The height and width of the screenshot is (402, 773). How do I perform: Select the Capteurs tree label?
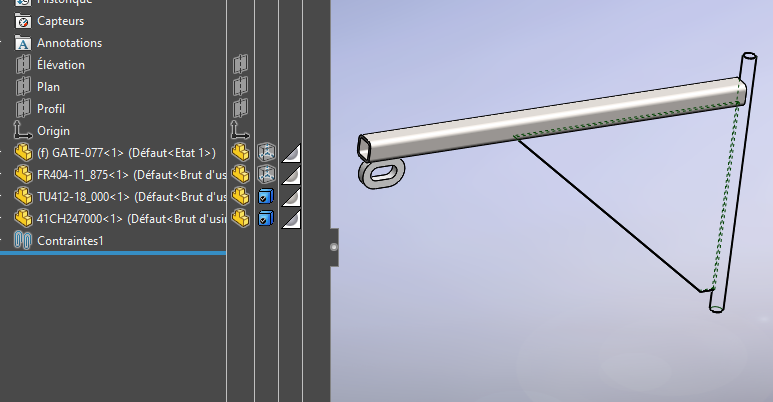61,21
